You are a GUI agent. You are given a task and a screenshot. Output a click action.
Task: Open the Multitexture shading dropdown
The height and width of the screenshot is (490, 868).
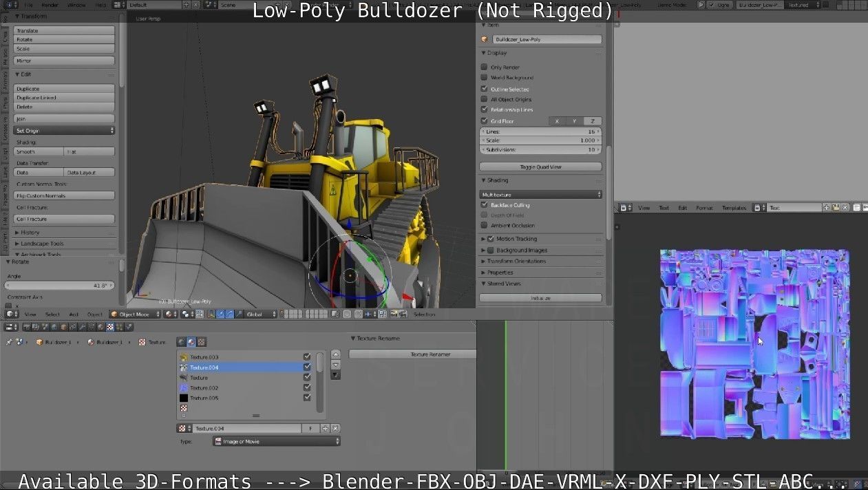[541, 195]
